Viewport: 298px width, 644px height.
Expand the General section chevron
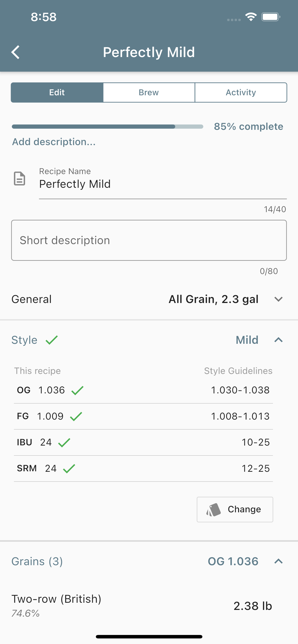pos(279,299)
